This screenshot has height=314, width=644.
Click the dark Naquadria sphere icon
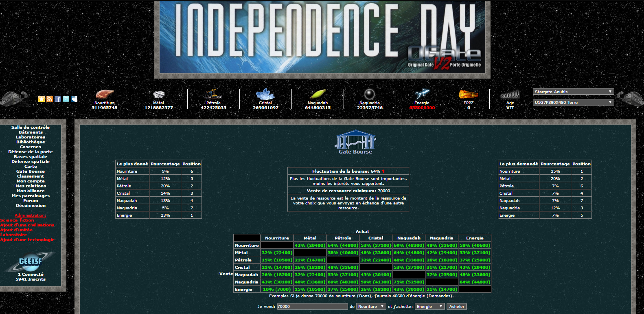[x=369, y=94]
